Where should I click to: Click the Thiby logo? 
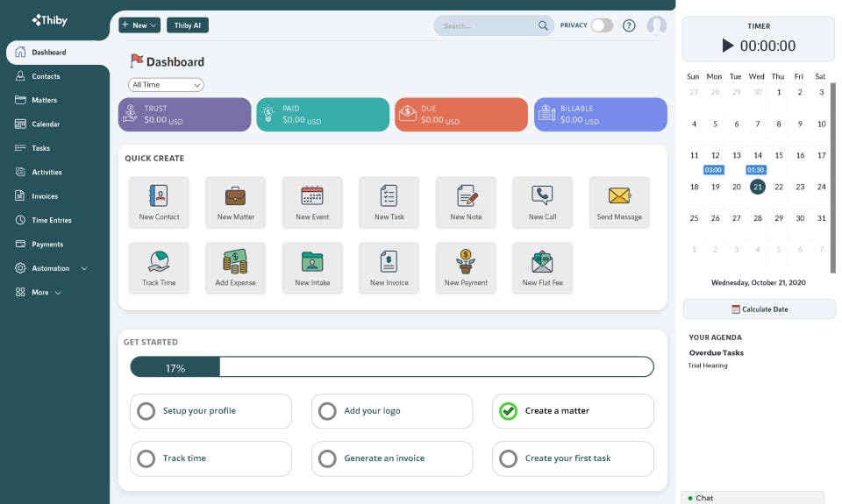(x=49, y=20)
